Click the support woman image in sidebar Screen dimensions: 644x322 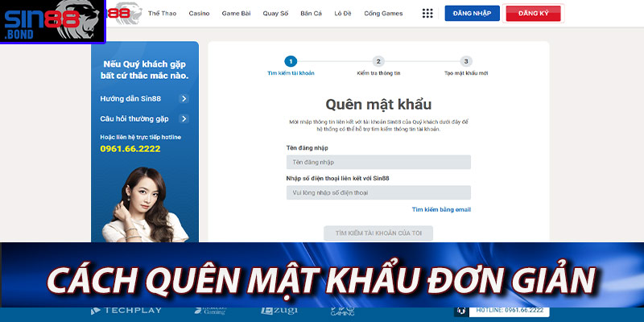click(x=144, y=204)
